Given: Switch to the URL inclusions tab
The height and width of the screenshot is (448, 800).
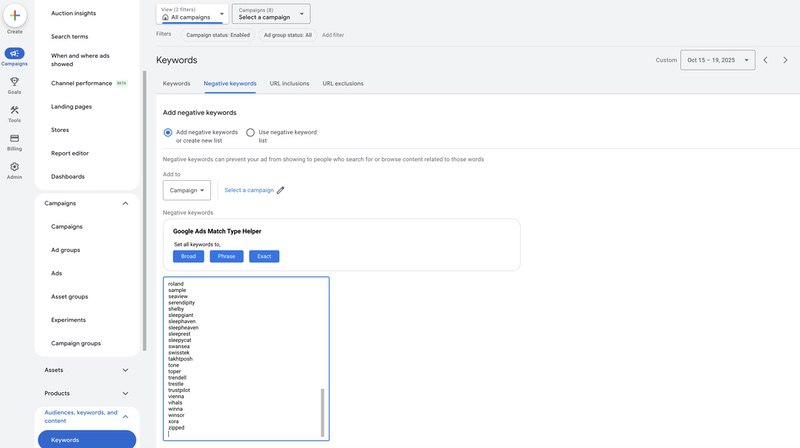Looking at the screenshot, I should coord(289,84).
